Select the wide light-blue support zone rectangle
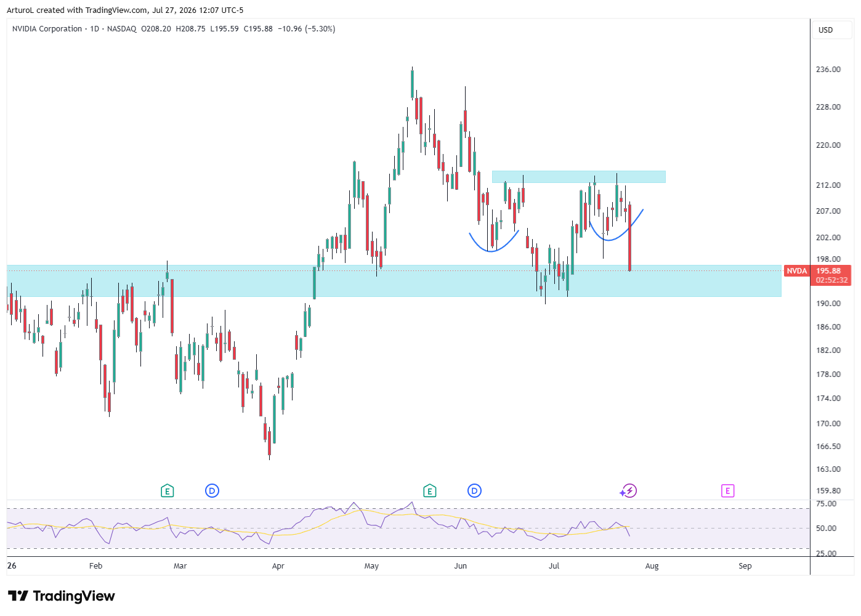The width and height of the screenshot is (861, 616). pyautogui.click(x=394, y=281)
